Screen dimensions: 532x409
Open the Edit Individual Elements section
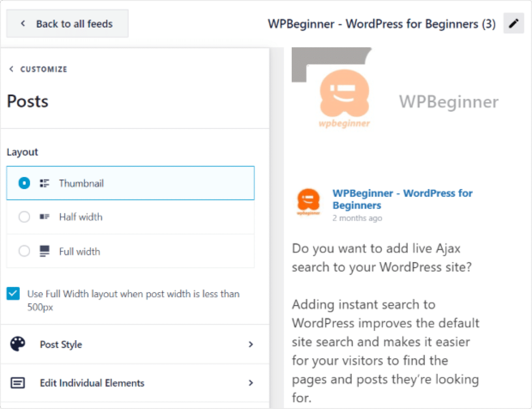pos(135,383)
